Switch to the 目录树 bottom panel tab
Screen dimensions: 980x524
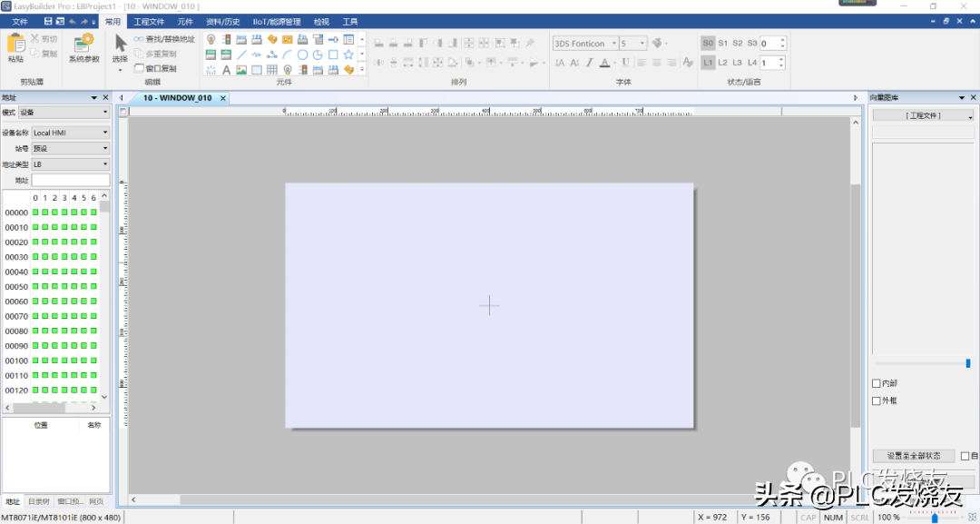(x=38, y=501)
